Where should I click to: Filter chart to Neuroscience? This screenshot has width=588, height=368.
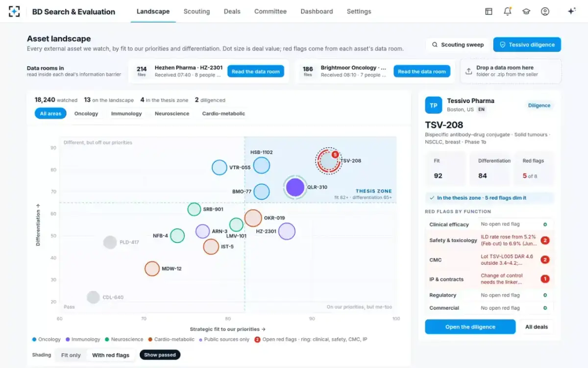pyautogui.click(x=172, y=113)
